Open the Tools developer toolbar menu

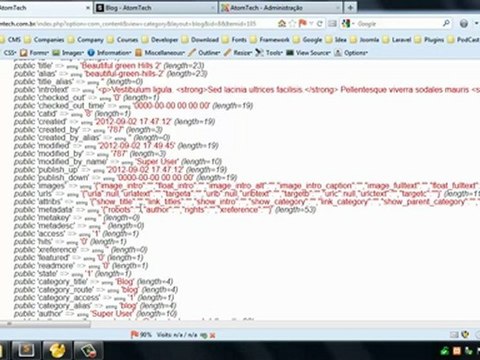pyautogui.click(x=269, y=53)
